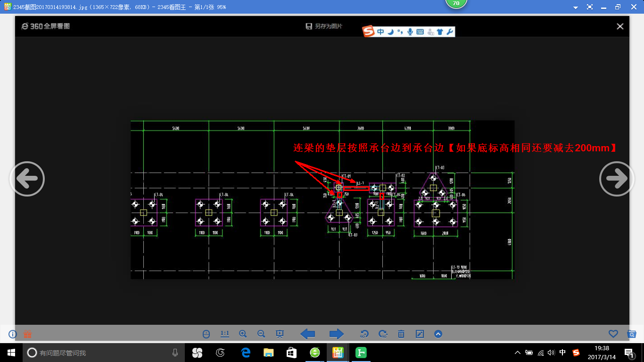Click the large right arrow overlay
This screenshot has width=644, height=362.
point(617,179)
